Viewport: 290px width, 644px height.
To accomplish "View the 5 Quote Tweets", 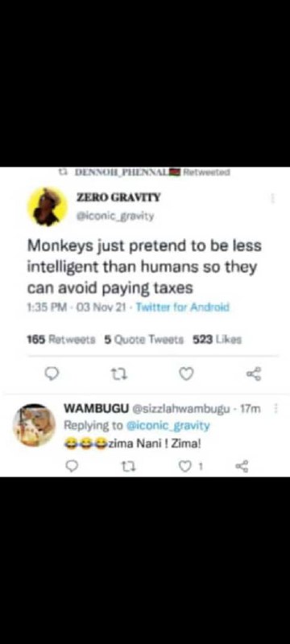I will [x=143, y=340].
